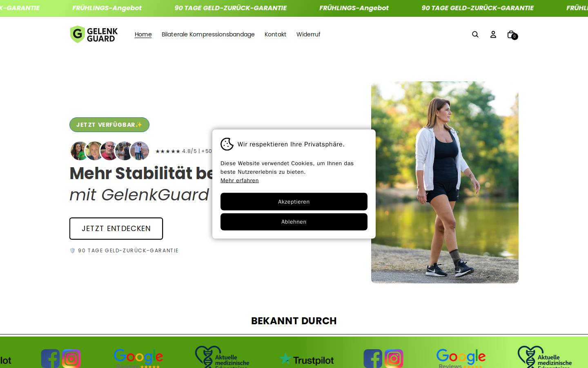Viewport: 588px width, 368px height.
Task: Click the Mehr Stabilität headline
Action: [141, 173]
